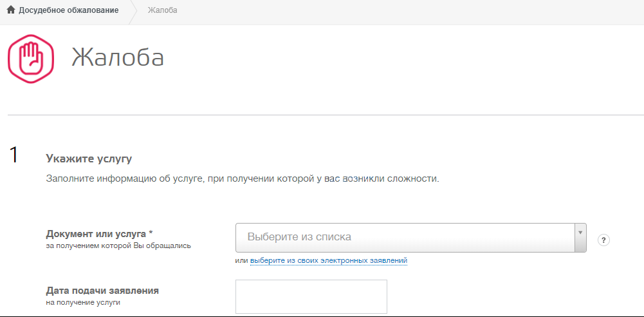Click the 'Дата подачи заявления' label
This screenshot has width=644, height=317.
pos(102,291)
